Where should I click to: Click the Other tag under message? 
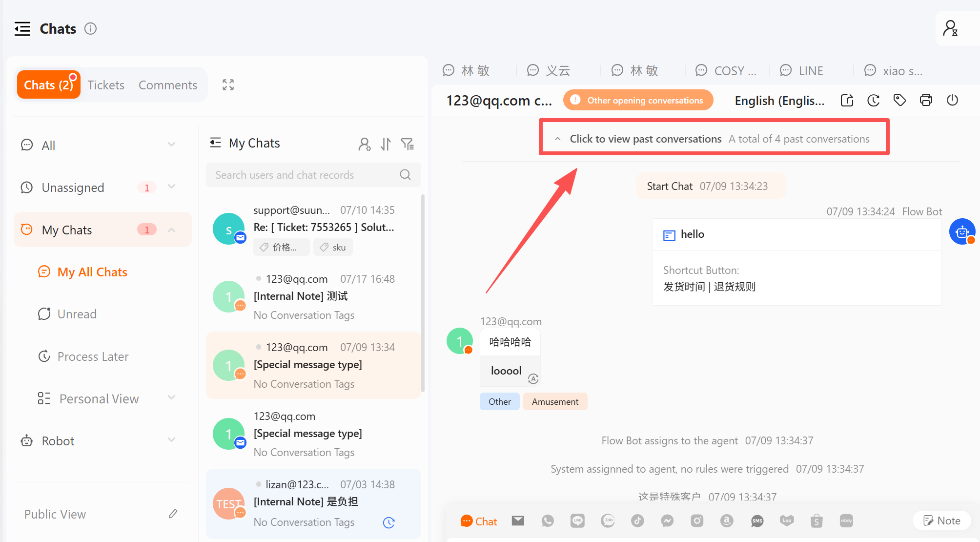point(500,401)
